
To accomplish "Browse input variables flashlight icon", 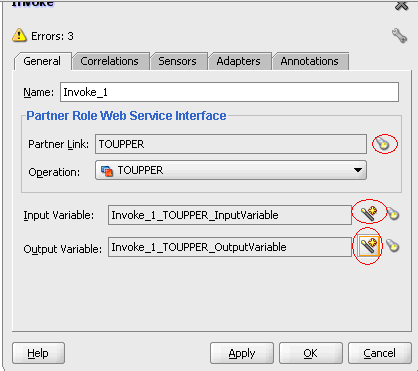I will (393, 213).
